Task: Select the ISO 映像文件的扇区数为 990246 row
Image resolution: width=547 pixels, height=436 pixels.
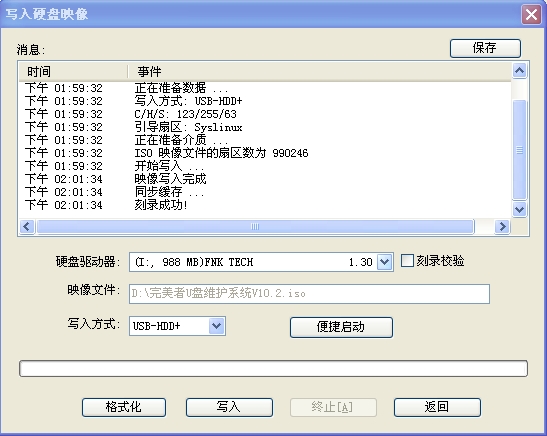Action: pyautogui.click(x=265, y=153)
